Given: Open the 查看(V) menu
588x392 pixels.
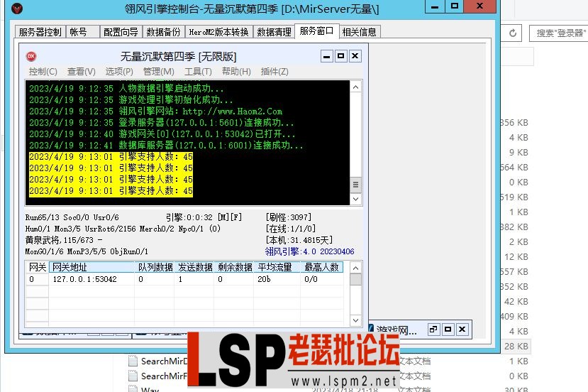Looking at the screenshot, I should (82, 71).
